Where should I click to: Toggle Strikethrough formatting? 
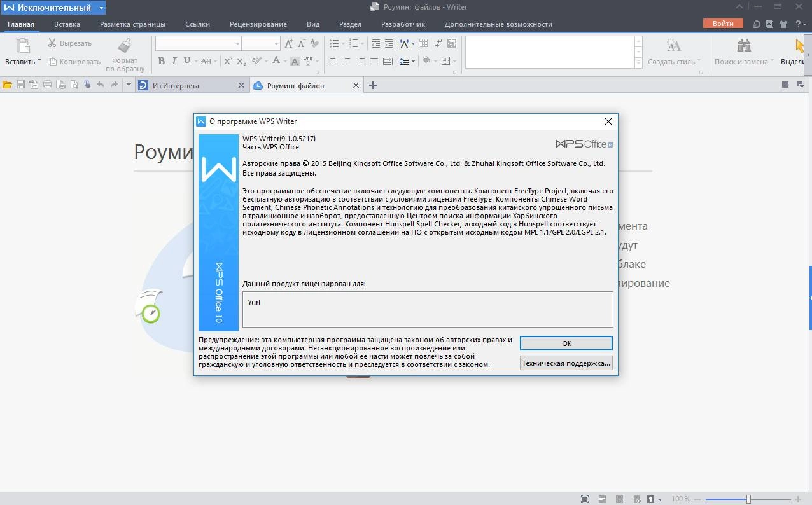pos(206,61)
